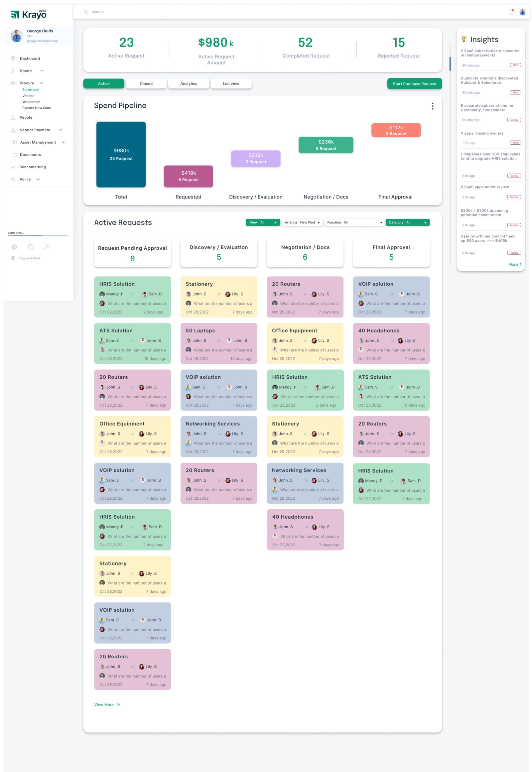Click the Vendor Payment icon
Image resolution: width=532 pixels, height=772 pixels.
click(x=13, y=130)
